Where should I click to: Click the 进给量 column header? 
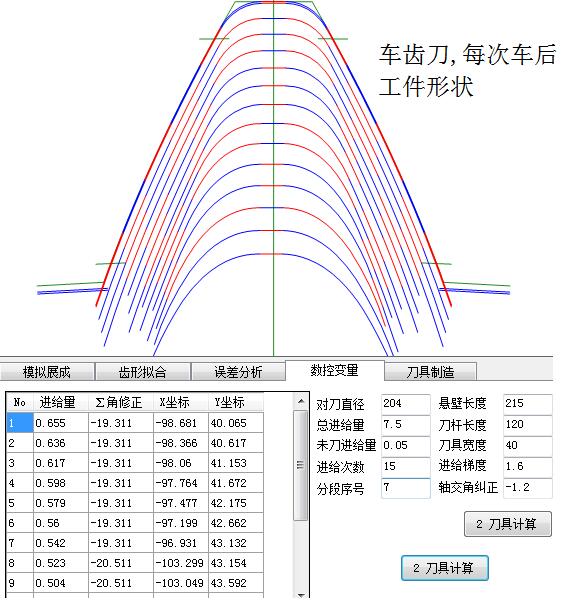pyautogui.click(x=60, y=402)
